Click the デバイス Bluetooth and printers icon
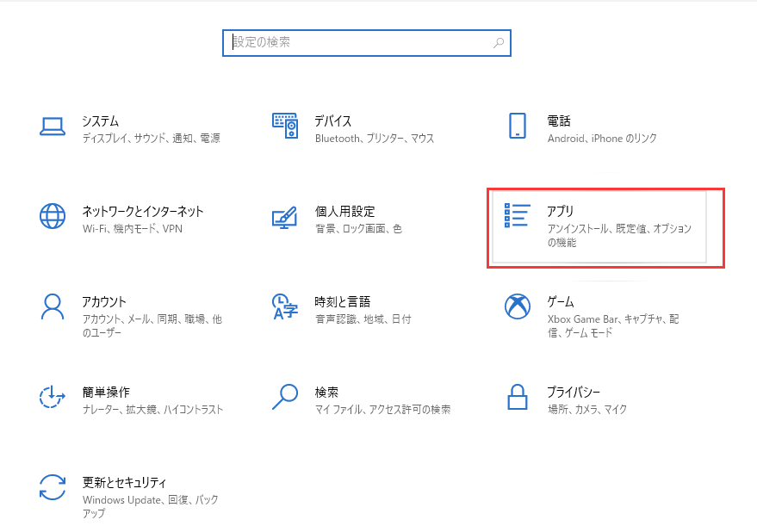Screen dimensions: 757x532 285,126
